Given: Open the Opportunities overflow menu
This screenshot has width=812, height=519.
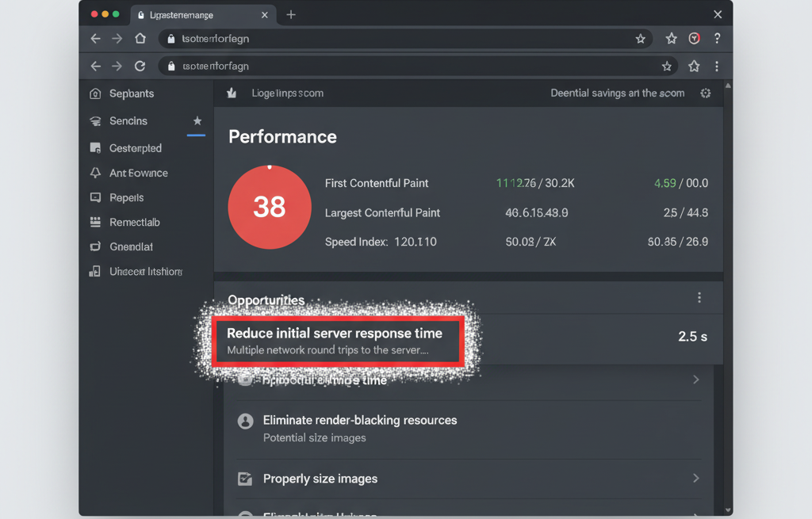Looking at the screenshot, I should [699, 297].
